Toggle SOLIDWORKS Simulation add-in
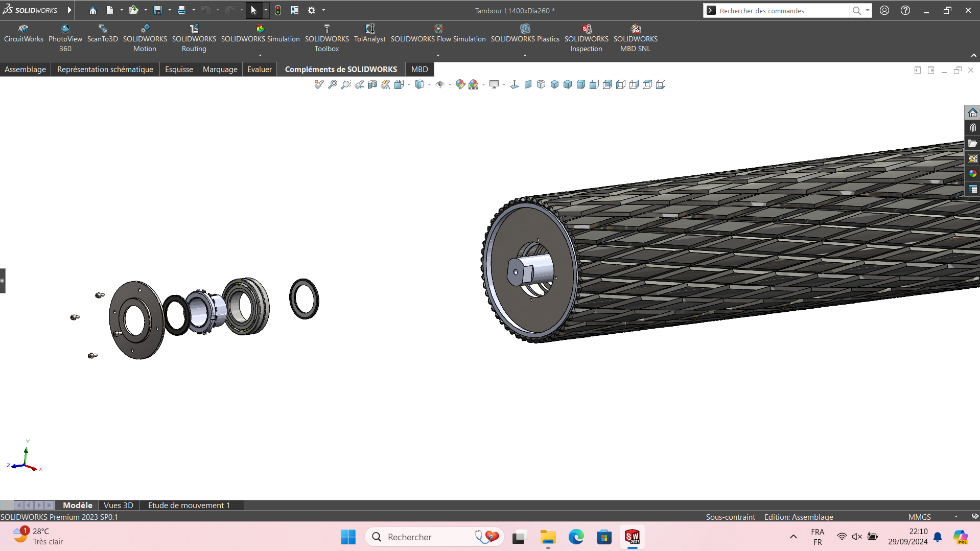The image size is (980, 551). [261, 34]
